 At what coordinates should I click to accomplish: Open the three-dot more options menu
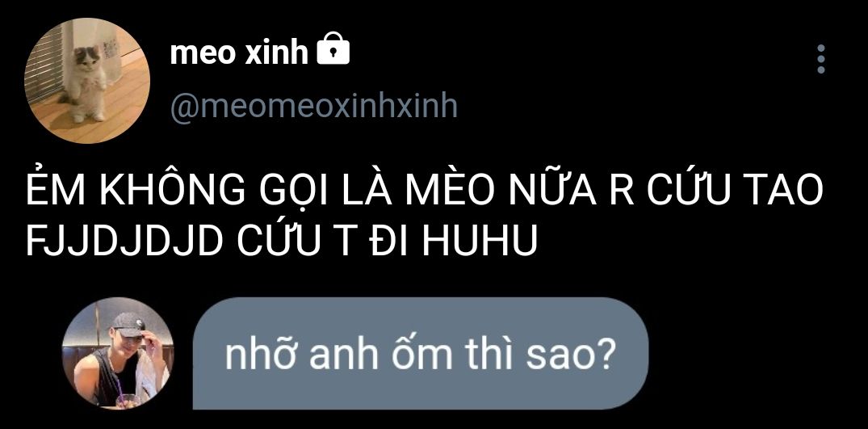(821, 59)
